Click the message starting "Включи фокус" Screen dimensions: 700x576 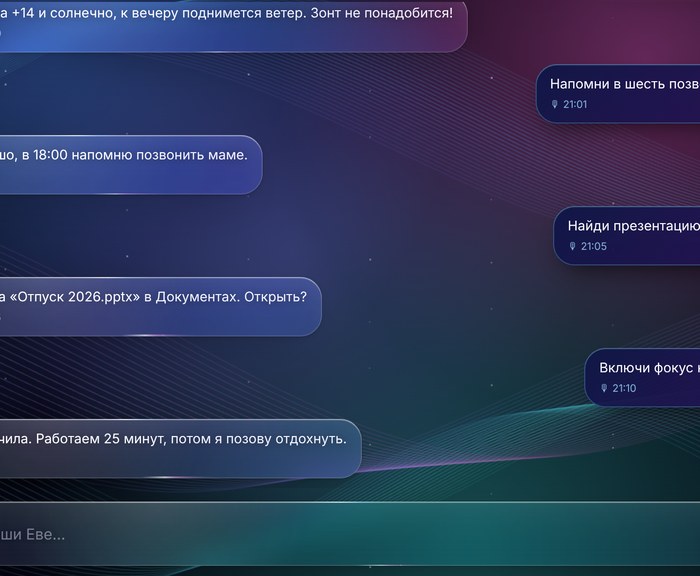[642, 378]
